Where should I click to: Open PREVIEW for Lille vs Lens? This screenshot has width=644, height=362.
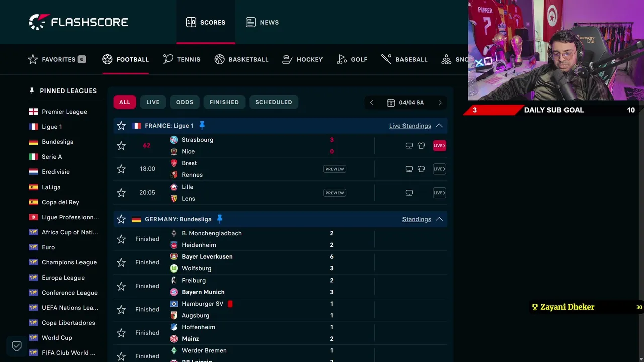[335, 193]
